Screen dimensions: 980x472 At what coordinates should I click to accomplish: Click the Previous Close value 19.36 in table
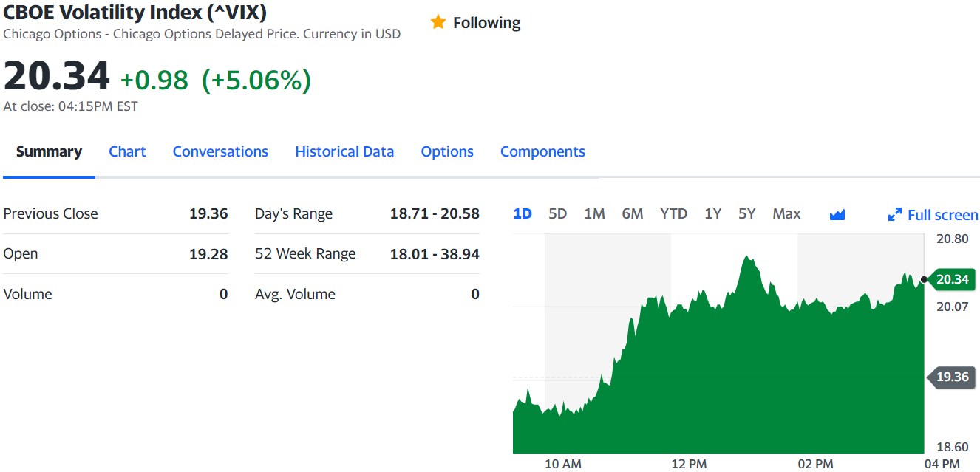[x=208, y=213]
